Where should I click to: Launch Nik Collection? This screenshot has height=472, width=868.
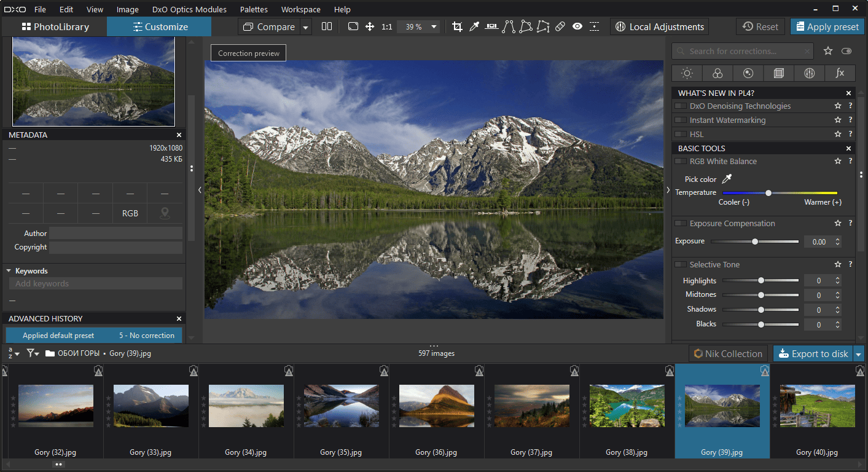tap(728, 354)
